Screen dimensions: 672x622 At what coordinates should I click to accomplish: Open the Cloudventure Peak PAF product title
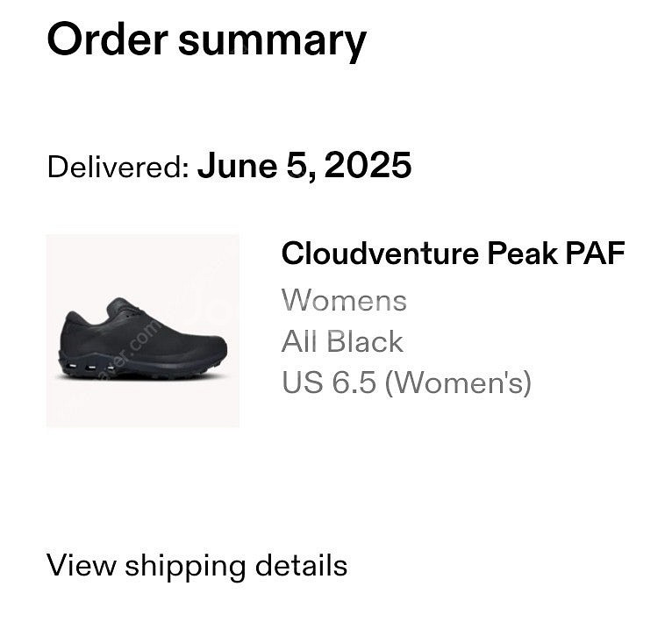[x=453, y=254]
